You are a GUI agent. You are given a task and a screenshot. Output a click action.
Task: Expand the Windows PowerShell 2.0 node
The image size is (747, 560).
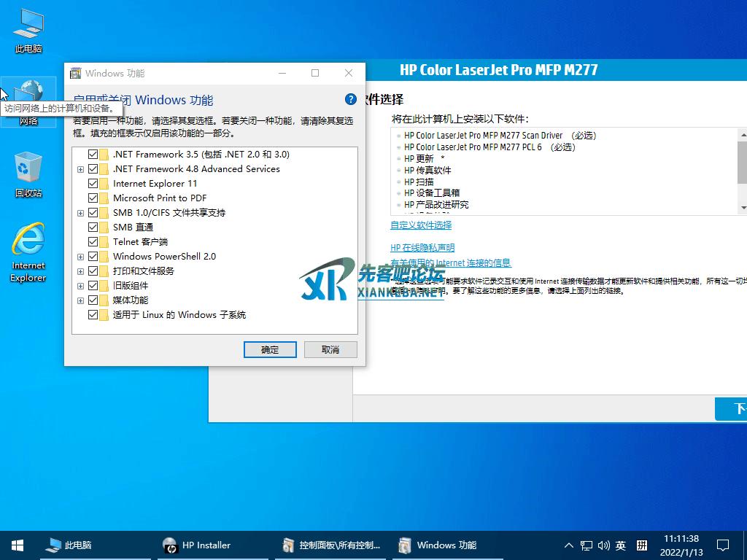(x=80, y=257)
